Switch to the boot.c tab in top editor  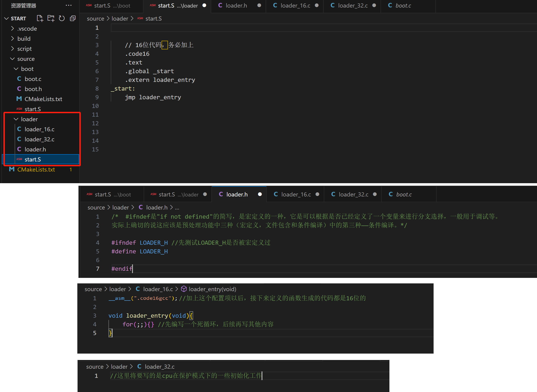pos(403,5)
